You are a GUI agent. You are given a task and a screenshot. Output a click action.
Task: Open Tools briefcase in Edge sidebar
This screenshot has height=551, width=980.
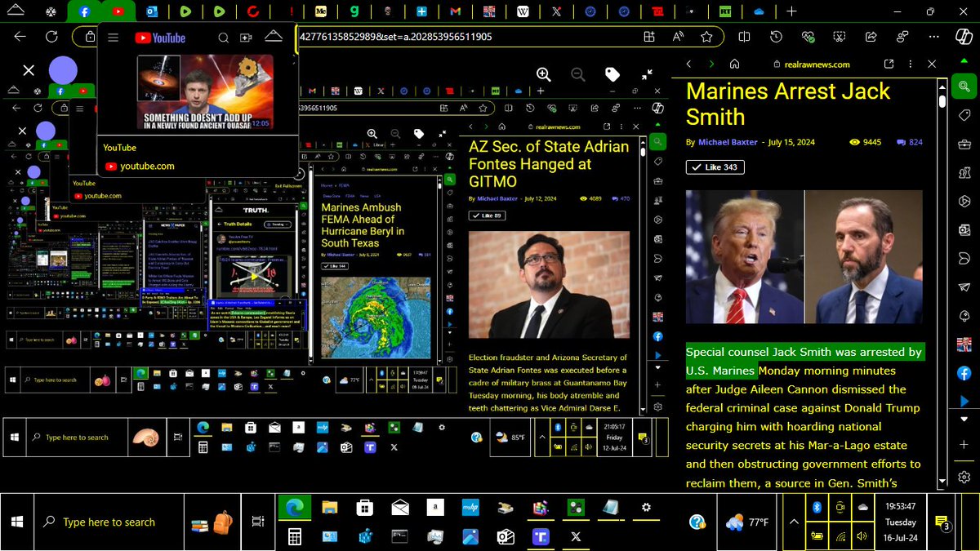tap(964, 144)
